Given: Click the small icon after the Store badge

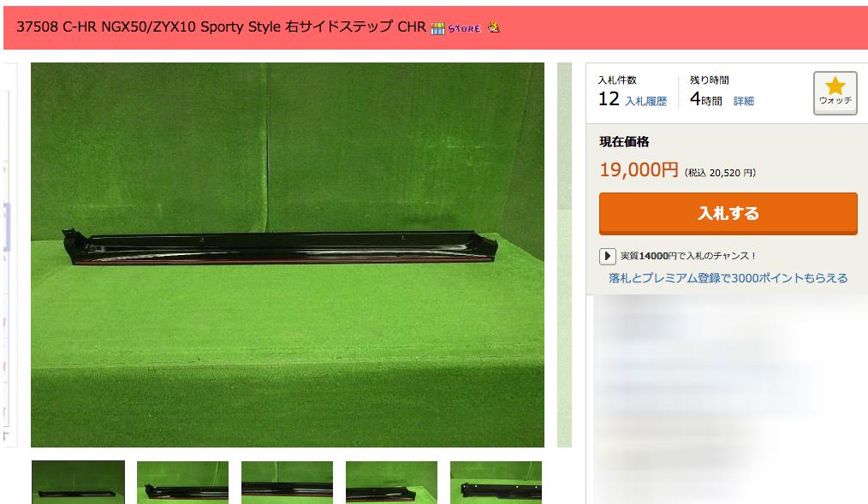Looking at the screenshot, I should point(494,27).
